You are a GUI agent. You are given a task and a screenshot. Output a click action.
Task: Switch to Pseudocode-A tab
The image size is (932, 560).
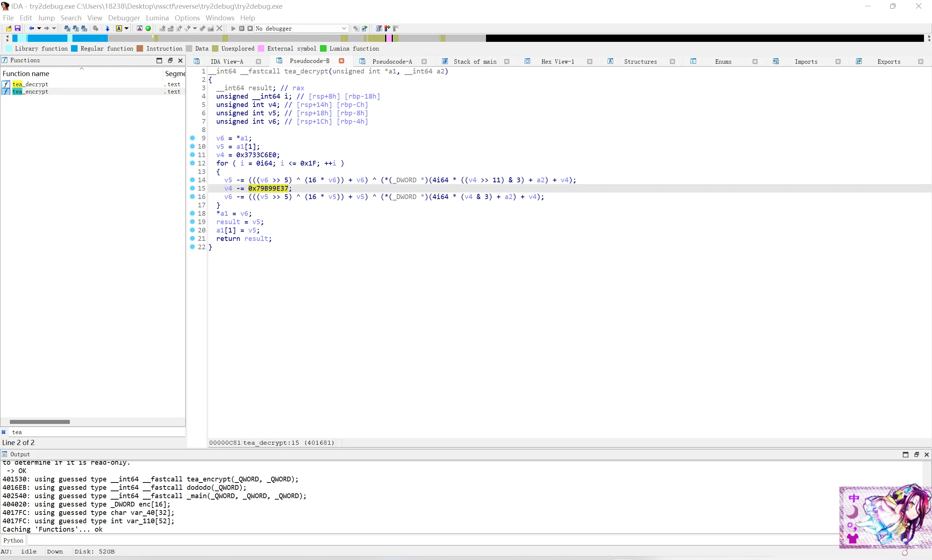pyautogui.click(x=393, y=61)
